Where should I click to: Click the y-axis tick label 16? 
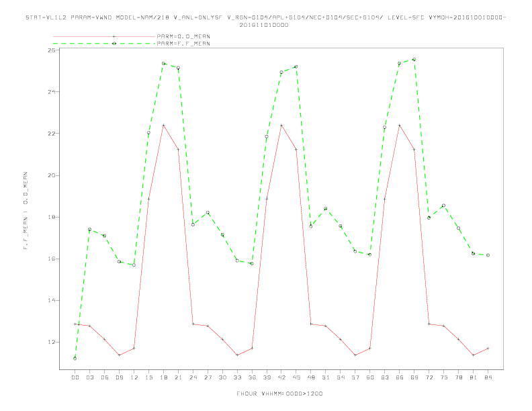pyautogui.click(x=52, y=259)
